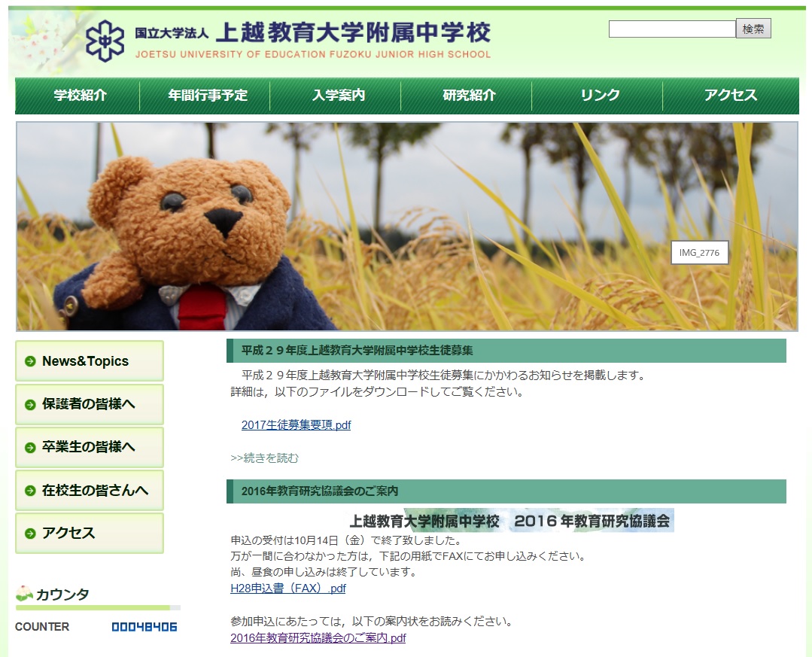Click the green arrow icon beside 保護者の皆様へ
812x657 pixels.
(x=30, y=404)
